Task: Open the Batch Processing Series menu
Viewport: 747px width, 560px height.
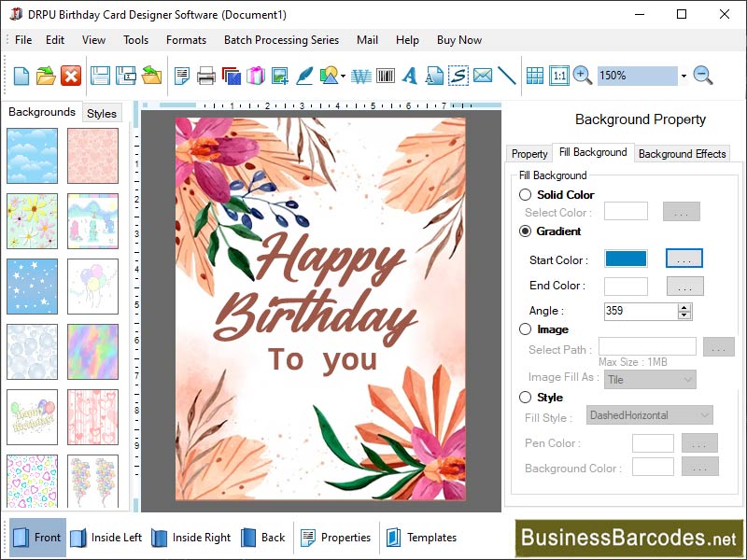Action: pos(281,40)
